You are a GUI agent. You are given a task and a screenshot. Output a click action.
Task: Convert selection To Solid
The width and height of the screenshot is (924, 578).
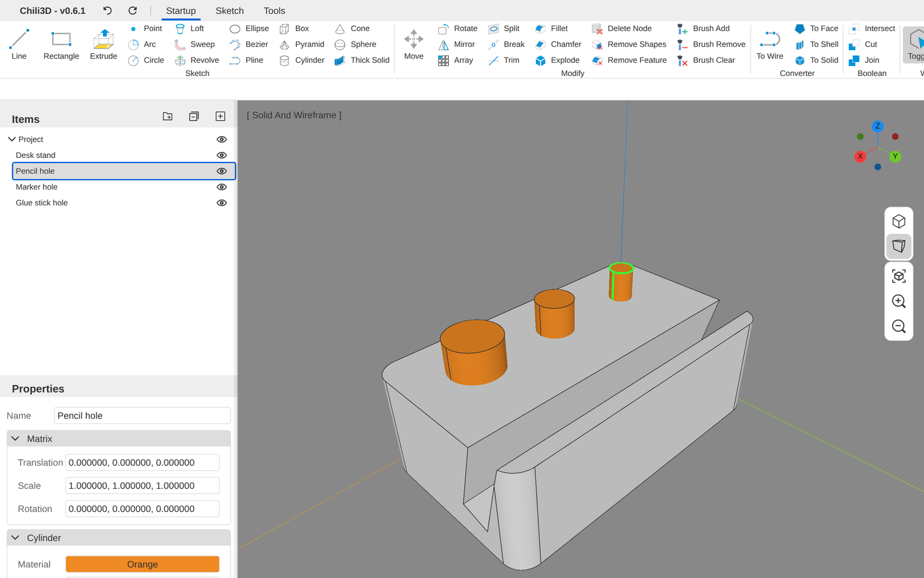(x=816, y=60)
